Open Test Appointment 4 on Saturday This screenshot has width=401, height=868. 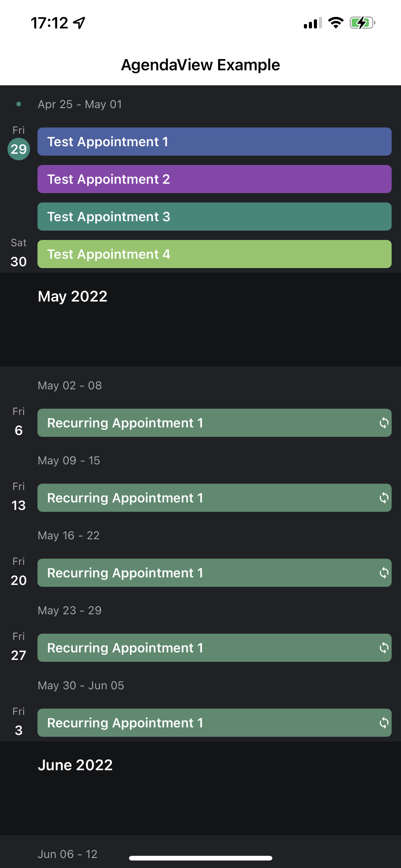[x=214, y=254]
